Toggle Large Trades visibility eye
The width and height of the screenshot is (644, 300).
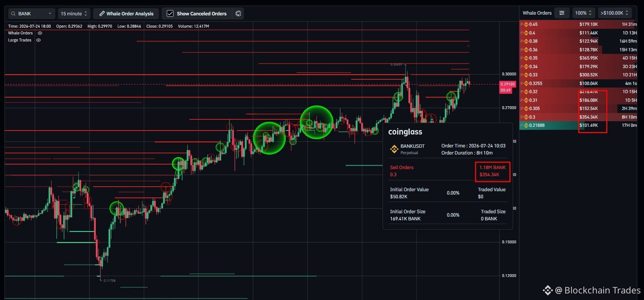(x=39, y=40)
